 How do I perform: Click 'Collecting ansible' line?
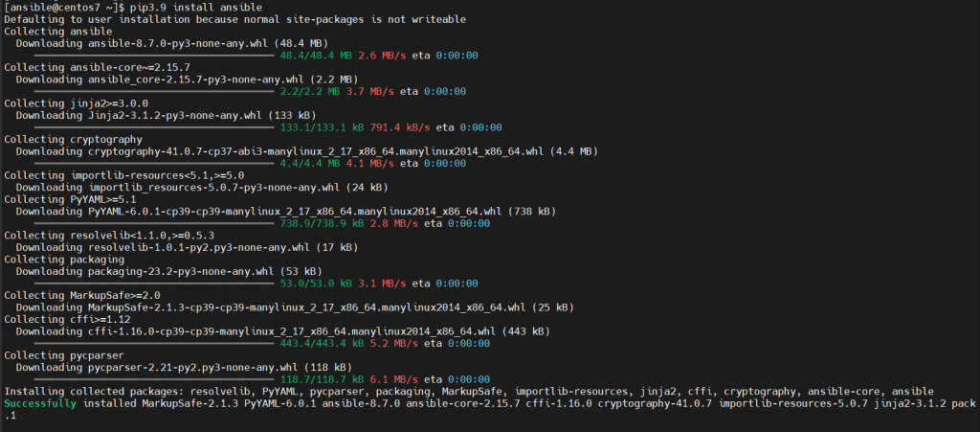pyautogui.click(x=58, y=32)
